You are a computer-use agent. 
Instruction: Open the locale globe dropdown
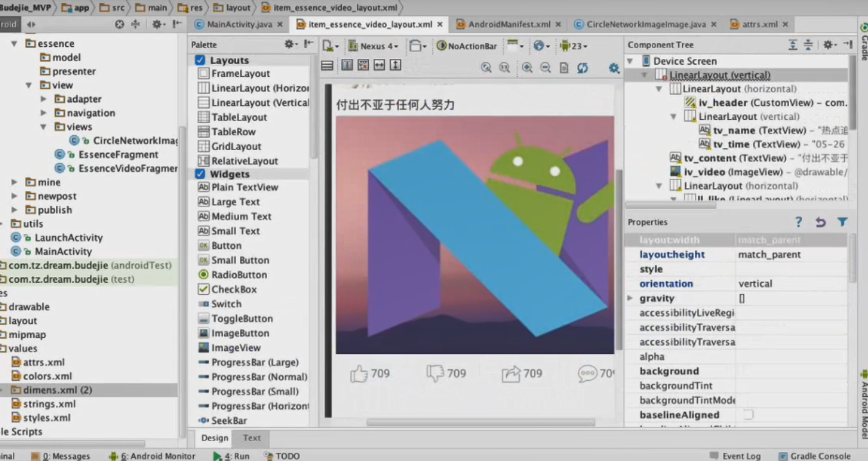(x=543, y=46)
